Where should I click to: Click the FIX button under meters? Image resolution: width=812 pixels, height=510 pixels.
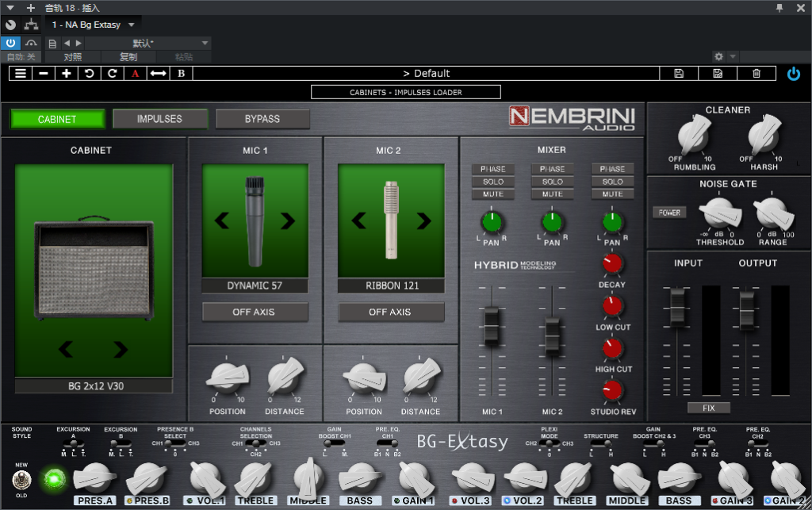(x=709, y=408)
